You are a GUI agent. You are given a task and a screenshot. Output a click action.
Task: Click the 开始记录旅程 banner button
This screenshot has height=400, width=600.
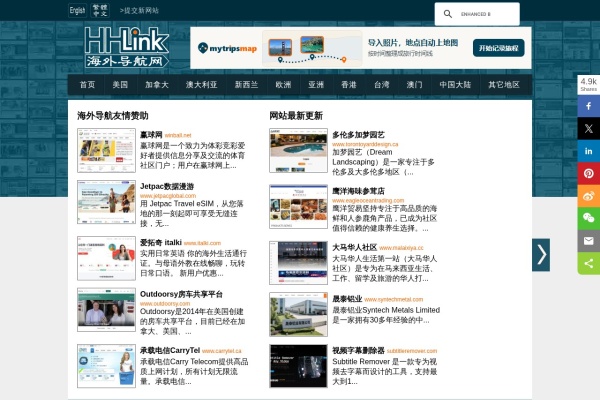point(499,48)
